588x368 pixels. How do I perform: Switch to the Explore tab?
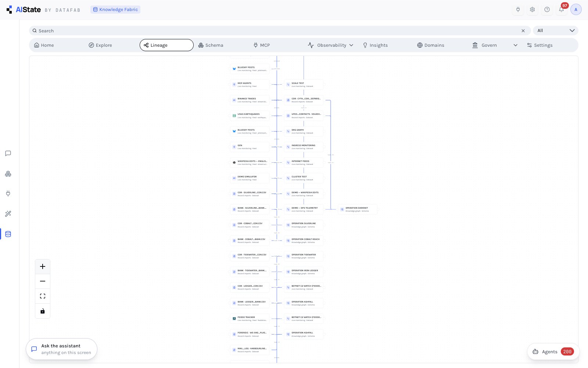point(100,45)
